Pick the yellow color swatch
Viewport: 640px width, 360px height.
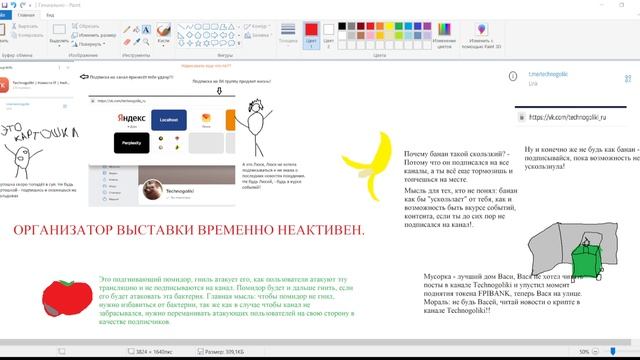(x=389, y=26)
